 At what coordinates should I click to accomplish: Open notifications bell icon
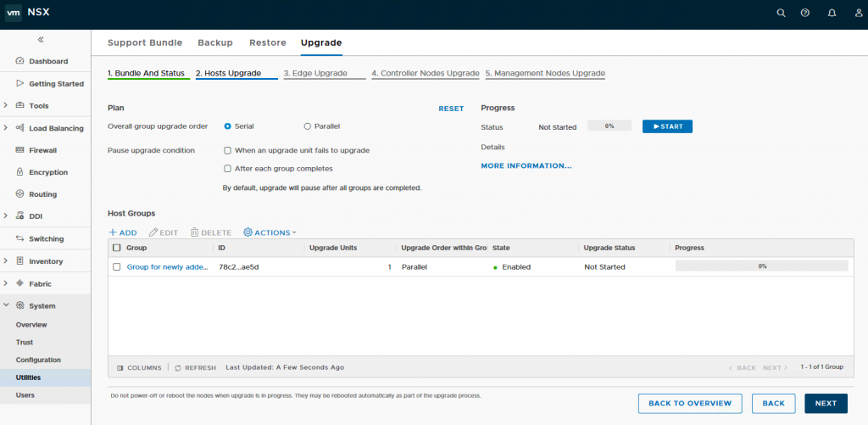coord(832,14)
